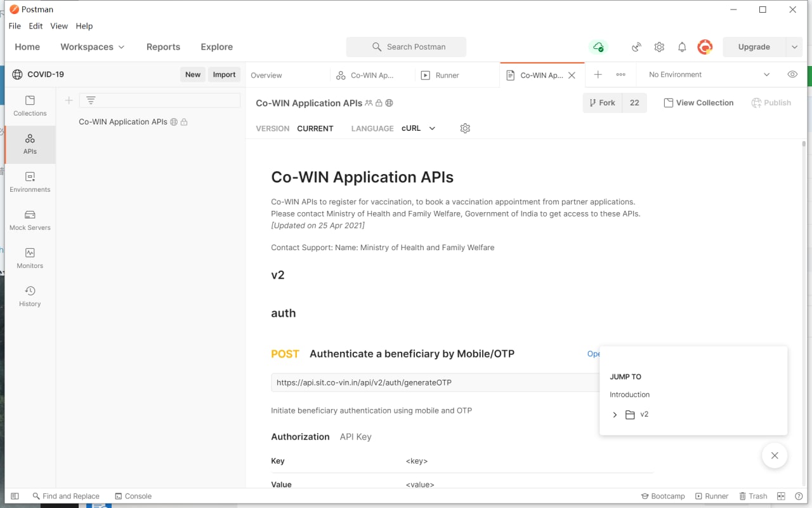This screenshot has width=812, height=508.
Task: Click the Import button
Action: tap(224, 75)
